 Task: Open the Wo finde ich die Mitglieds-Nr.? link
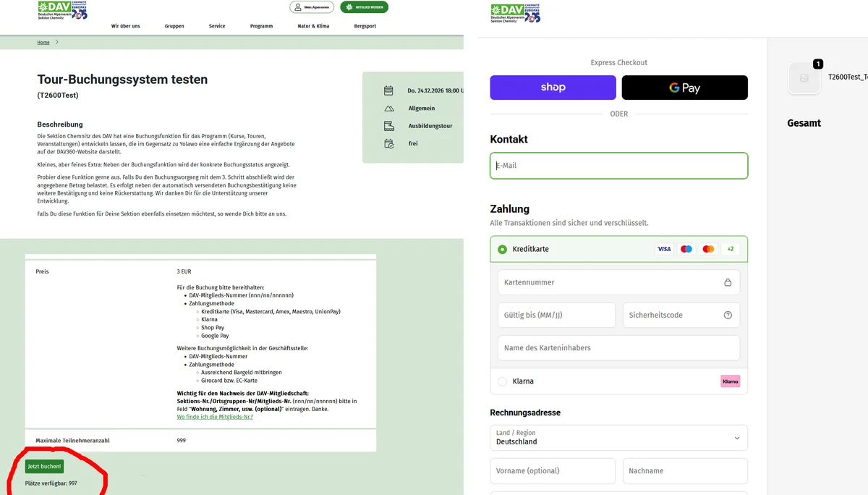[215, 417]
